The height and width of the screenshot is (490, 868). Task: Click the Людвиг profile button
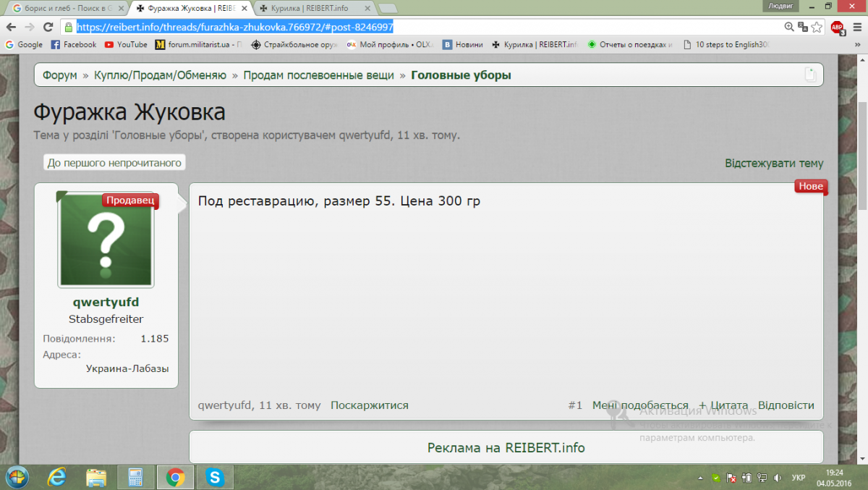[780, 6]
